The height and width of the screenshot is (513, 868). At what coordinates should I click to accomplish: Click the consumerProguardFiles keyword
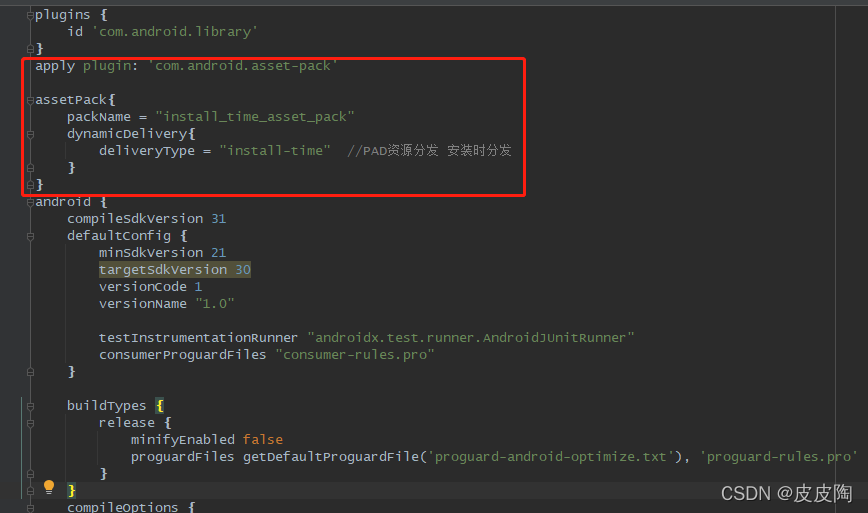[x=183, y=355]
